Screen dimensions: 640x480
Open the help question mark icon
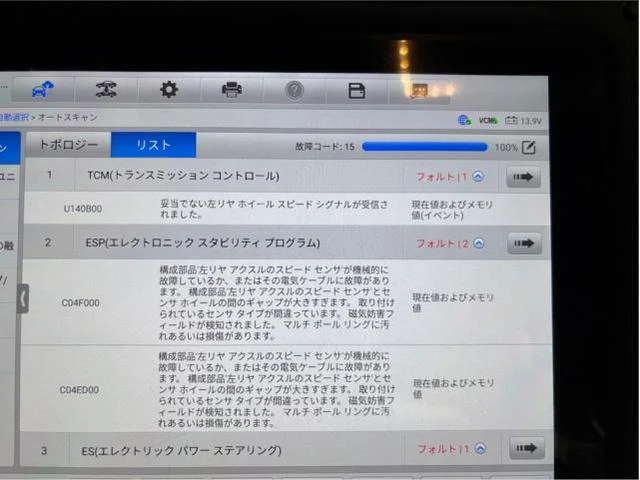pos(294,90)
